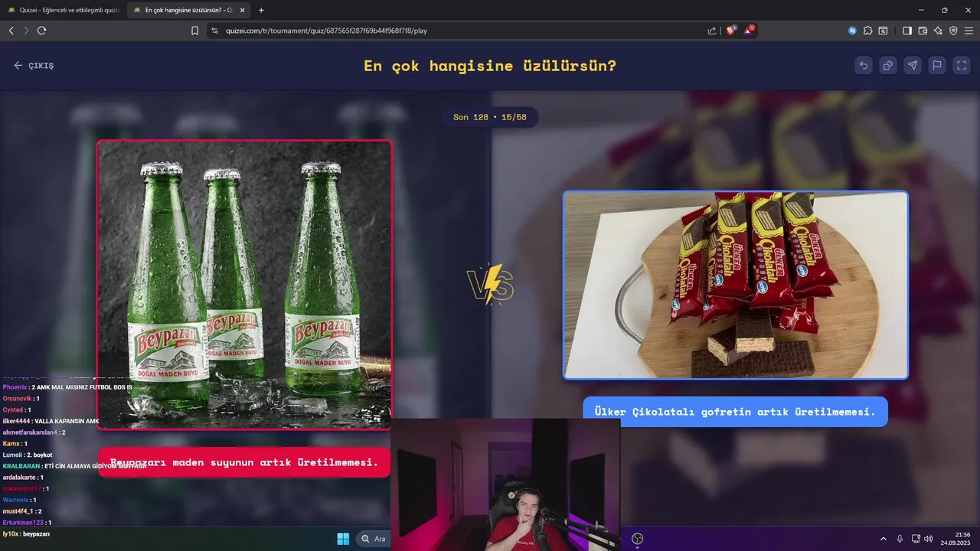Image resolution: width=980 pixels, height=551 pixels.
Task: Select 'Ülker Çikolatalı gofretin artık üretilmemesi' button
Action: (735, 412)
